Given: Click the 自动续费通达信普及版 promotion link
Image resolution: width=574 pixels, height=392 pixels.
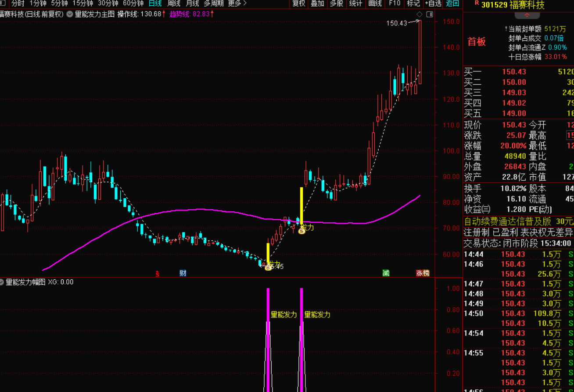Looking at the screenshot, I should click(x=507, y=221).
